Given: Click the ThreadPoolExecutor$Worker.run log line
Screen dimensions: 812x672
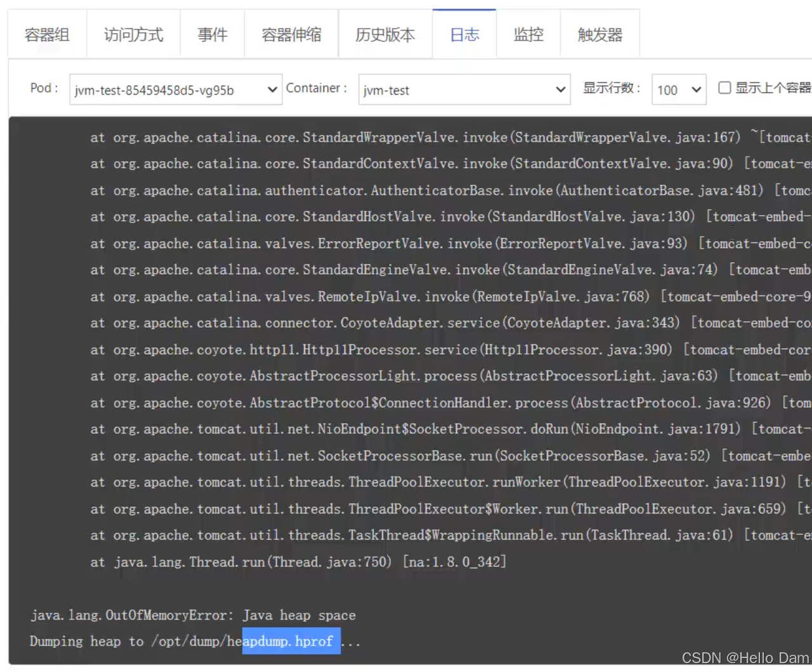Looking at the screenshot, I should coord(451,508).
